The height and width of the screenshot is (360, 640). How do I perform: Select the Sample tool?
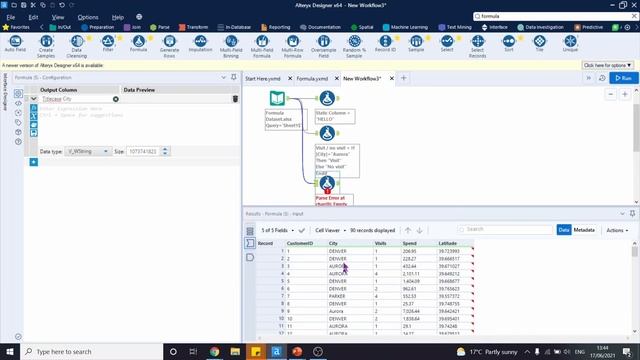(x=416, y=44)
